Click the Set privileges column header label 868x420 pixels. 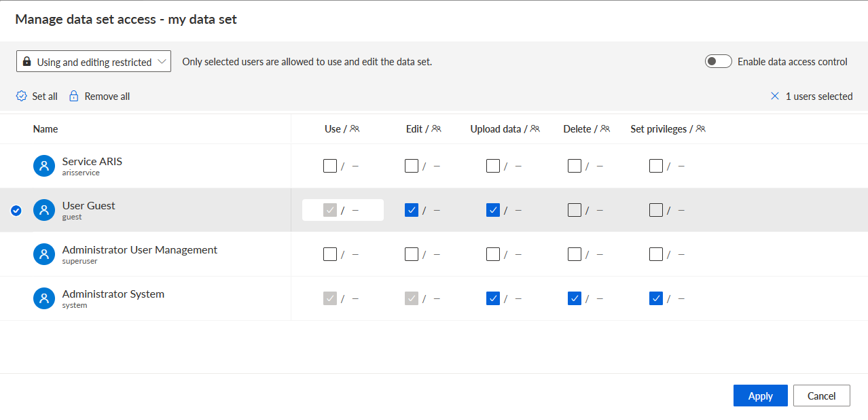(x=659, y=129)
